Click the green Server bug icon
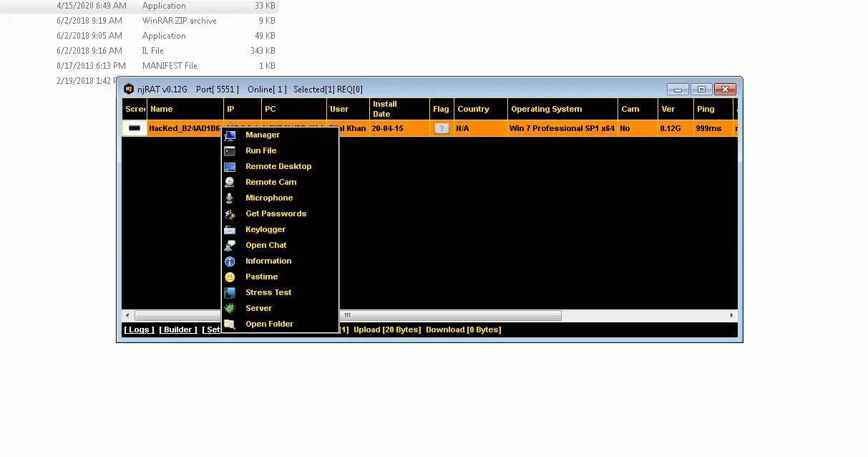Viewport: 868px width, 457px height. click(x=230, y=309)
